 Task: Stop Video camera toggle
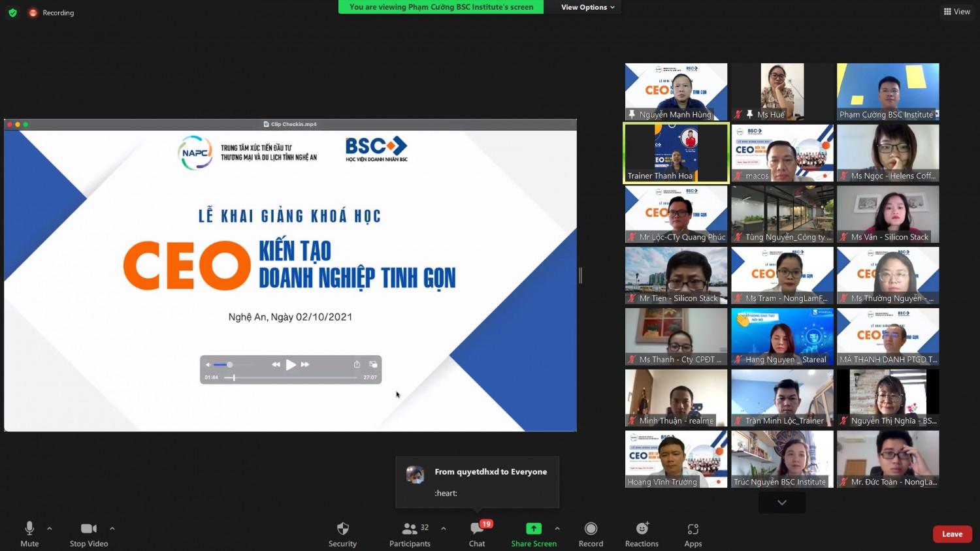point(89,529)
